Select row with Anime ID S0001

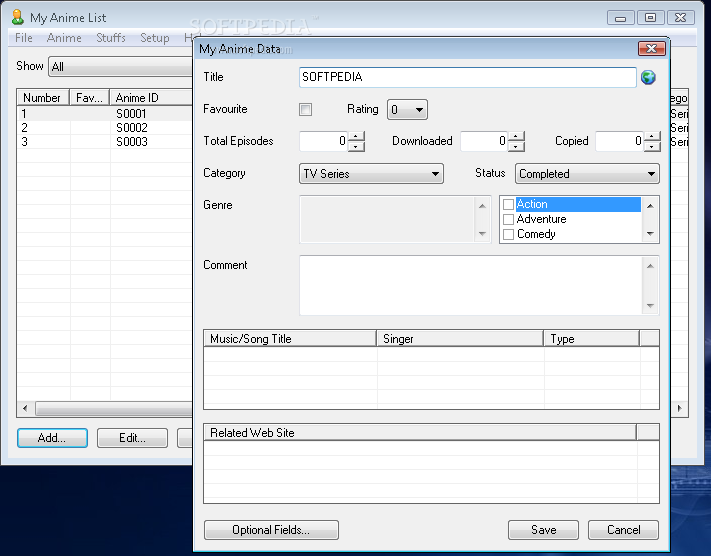[x=105, y=113]
